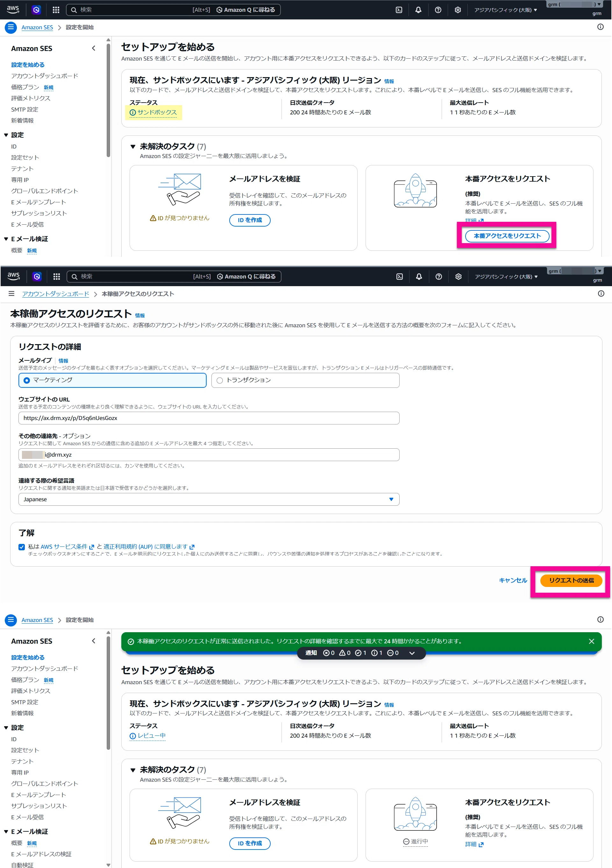Click the 通知 label in the notification bar
The width and height of the screenshot is (612, 868).
311,653
